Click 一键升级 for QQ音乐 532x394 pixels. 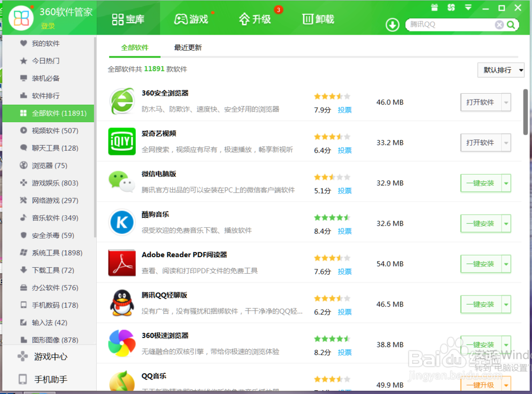point(481,385)
